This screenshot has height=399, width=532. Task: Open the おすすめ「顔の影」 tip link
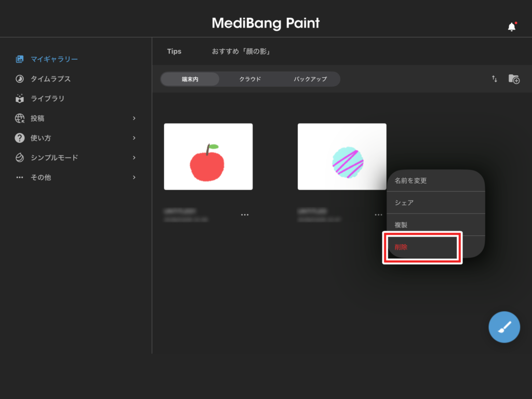[241, 51]
